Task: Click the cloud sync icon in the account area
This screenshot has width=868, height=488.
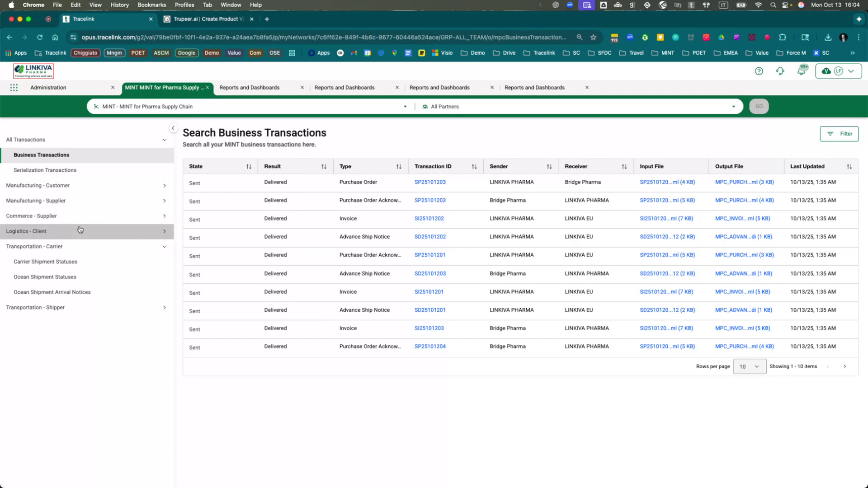Action: pos(826,71)
